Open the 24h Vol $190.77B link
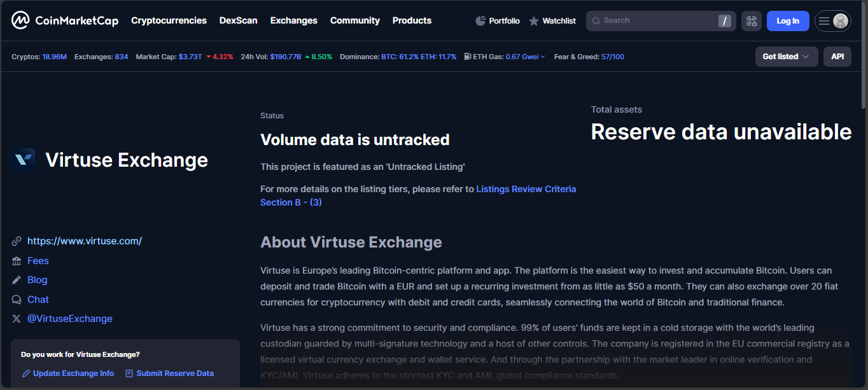This screenshot has height=390, width=868. point(286,57)
